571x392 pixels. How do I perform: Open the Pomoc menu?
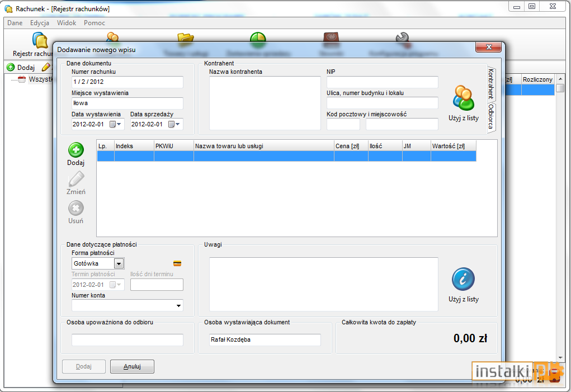tap(95, 22)
